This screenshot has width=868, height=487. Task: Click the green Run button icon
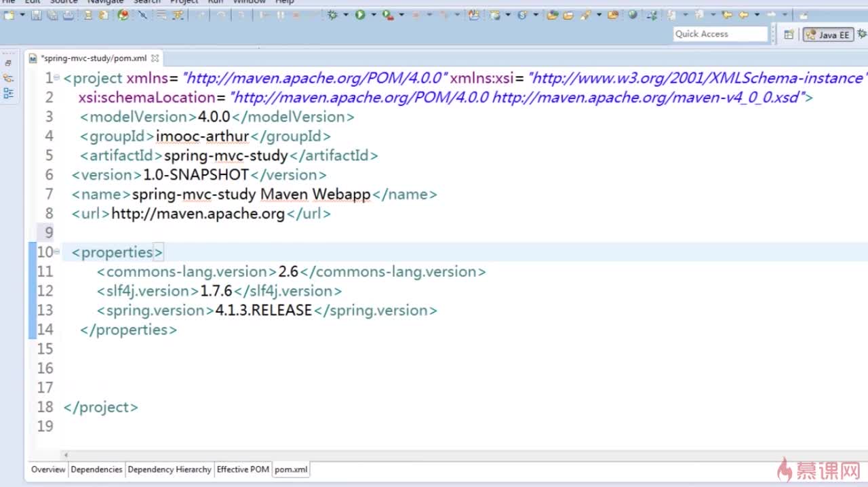point(360,14)
